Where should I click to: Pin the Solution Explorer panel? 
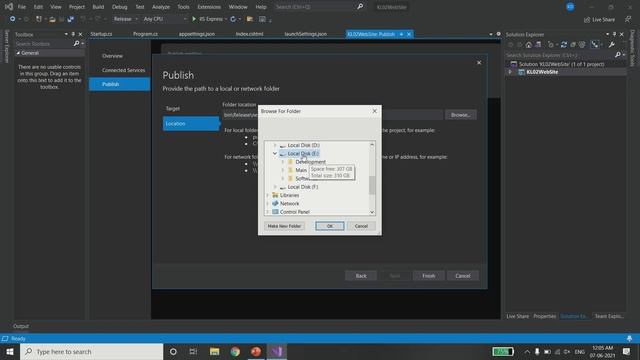pos(614,34)
